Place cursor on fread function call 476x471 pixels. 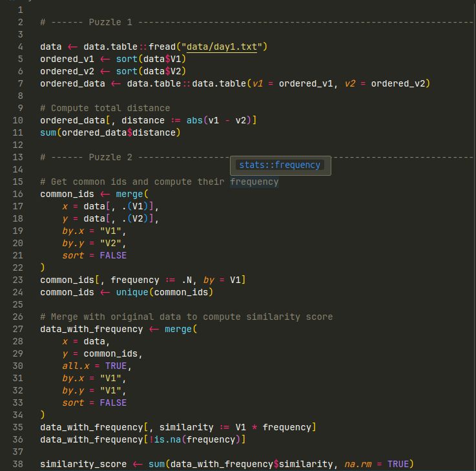(162, 47)
